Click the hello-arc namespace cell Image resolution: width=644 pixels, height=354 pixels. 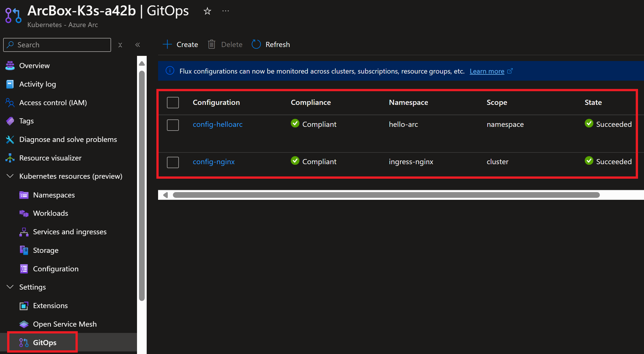(x=403, y=124)
